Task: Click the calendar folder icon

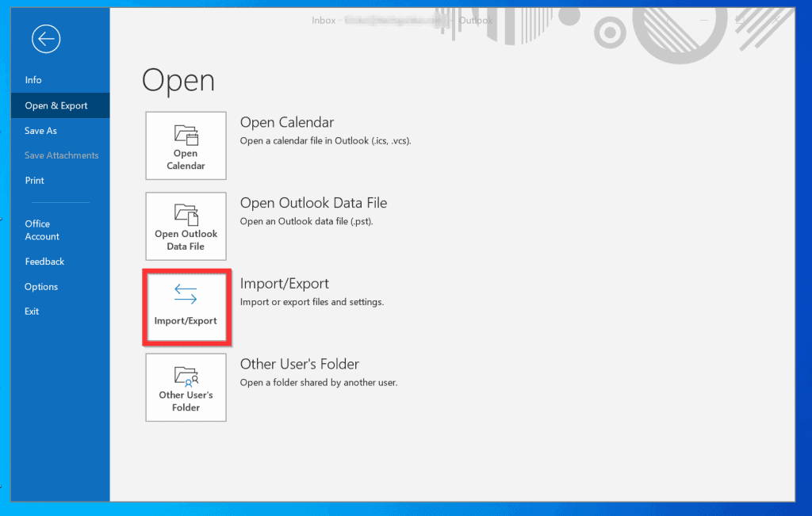Action: (186, 135)
